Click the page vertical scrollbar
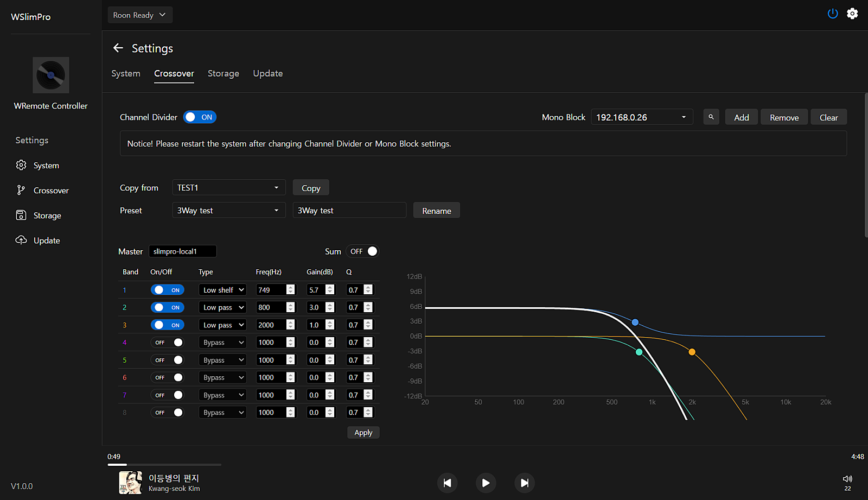Image resolution: width=868 pixels, height=500 pixels. tap(866, 166)
